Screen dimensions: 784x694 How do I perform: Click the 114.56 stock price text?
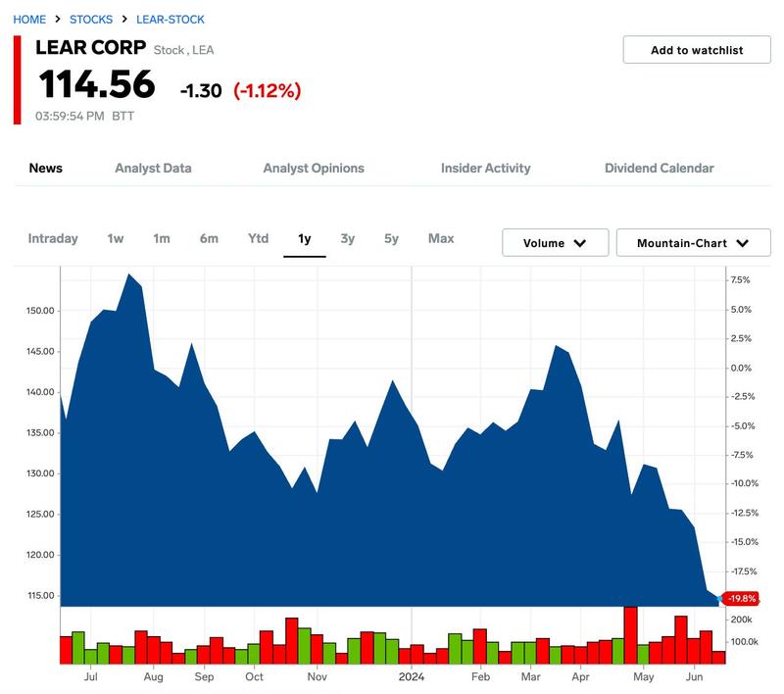tap(97, 84)
